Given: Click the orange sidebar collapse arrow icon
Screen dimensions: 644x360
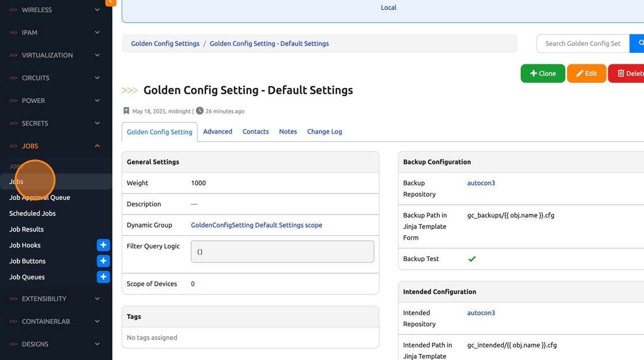Looking at the screenshot, I should [111, 2].
